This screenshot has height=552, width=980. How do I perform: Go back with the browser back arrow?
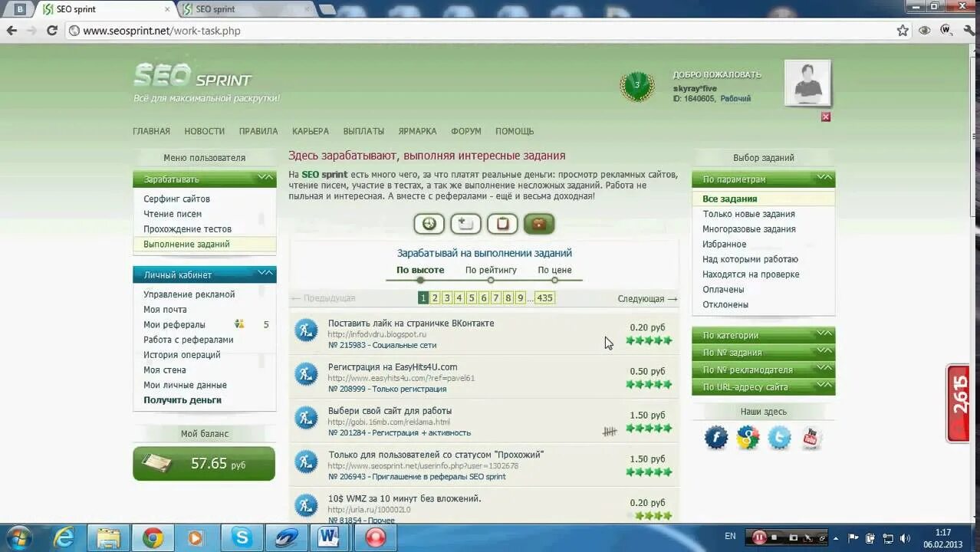[12, 31]
